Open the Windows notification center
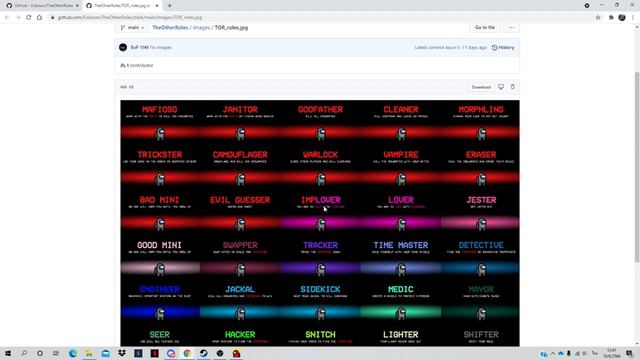Screen dimensions: 640x360 (x=629, y=353)
